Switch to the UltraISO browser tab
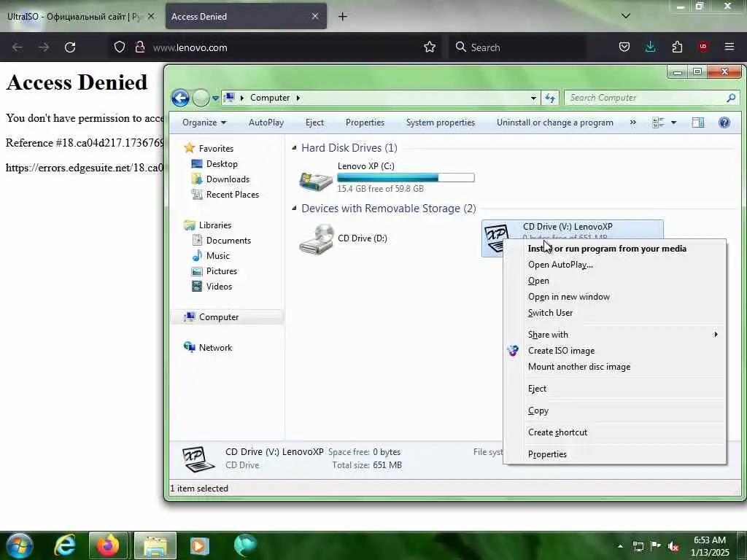Viewport: 747px width, 560px height. [x=74, y=17]
